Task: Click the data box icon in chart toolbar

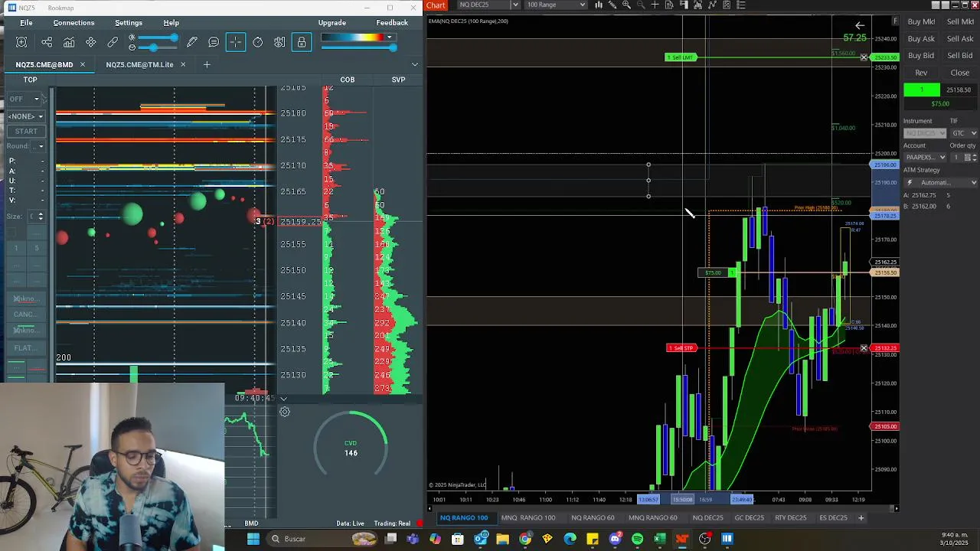Action: click(x=669, y=5)
